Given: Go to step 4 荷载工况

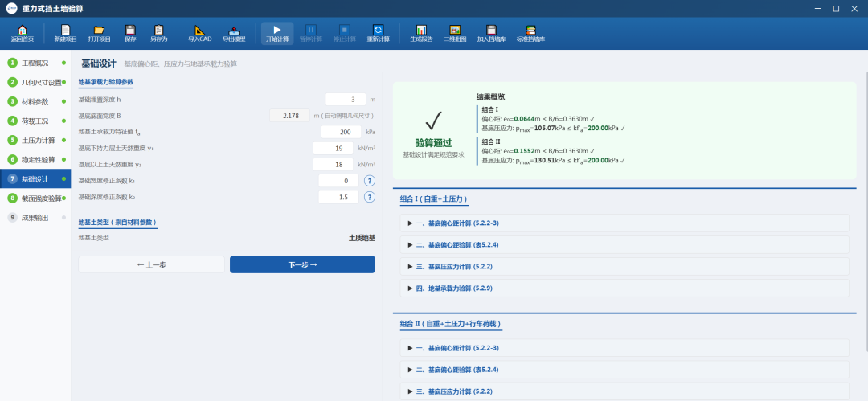Looking at the screenshot, I should [x=35, y=121].
